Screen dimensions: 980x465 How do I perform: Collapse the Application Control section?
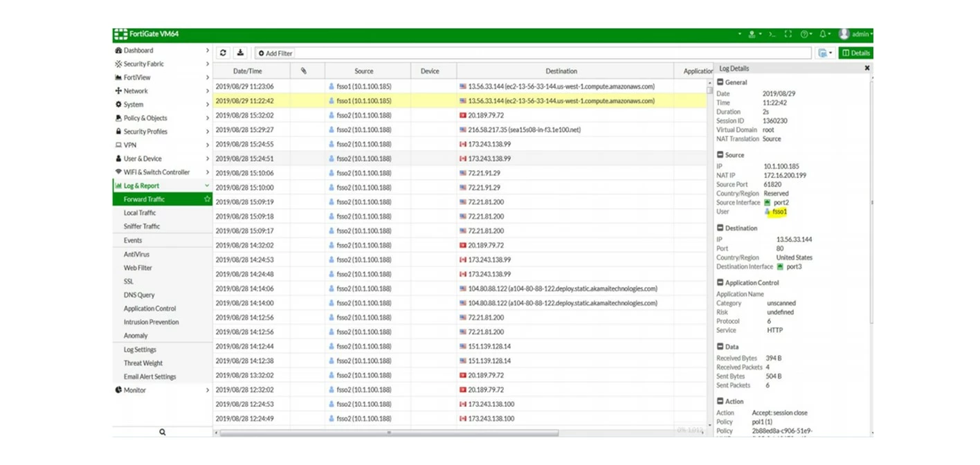(720, 283)
